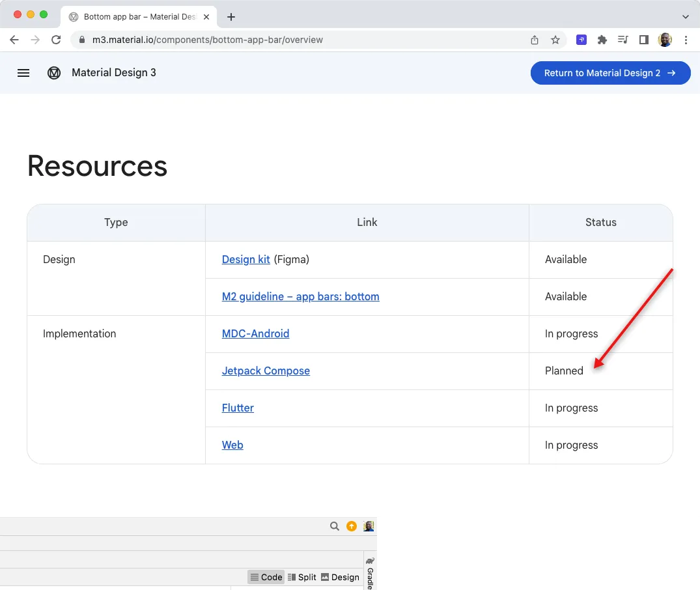
Task: Switch to Code view in IDE
Action: [266, 577]
